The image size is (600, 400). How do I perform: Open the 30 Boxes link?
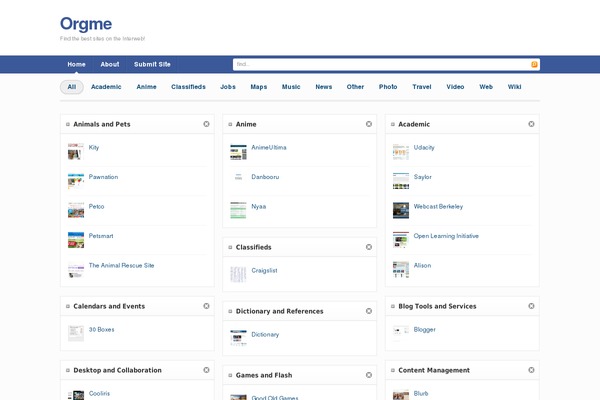[x=101, y=330]
